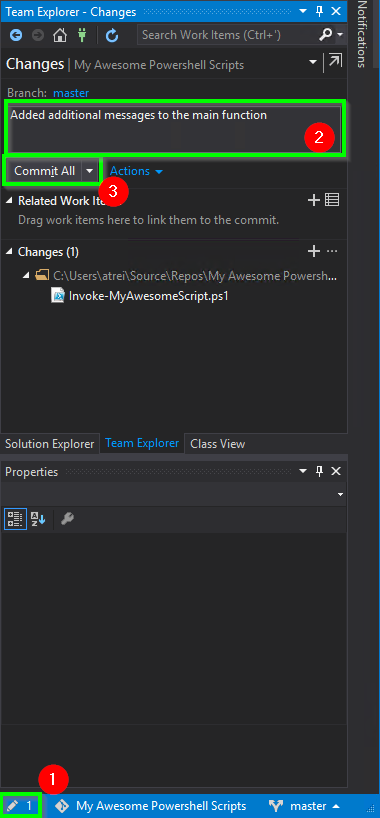Toggle auto-hide pin for Properties panel
The height and width of the screenshot is (818, 380).
(319, 471)
